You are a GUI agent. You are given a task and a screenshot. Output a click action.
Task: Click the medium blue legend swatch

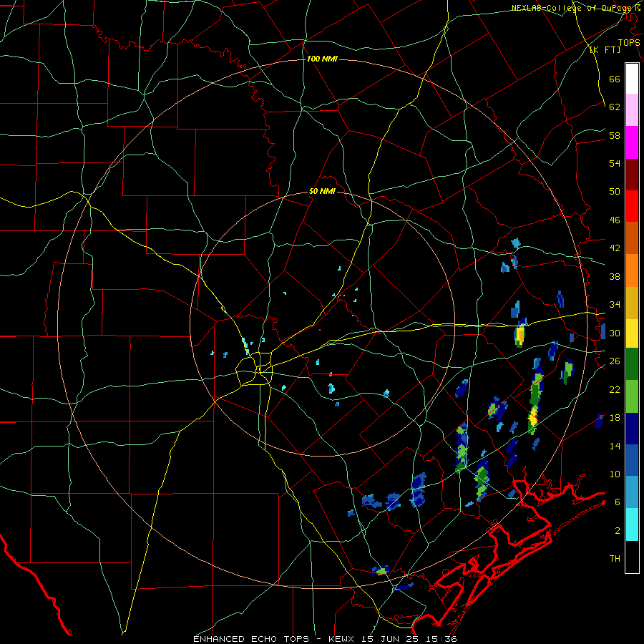tap(632, 460)
